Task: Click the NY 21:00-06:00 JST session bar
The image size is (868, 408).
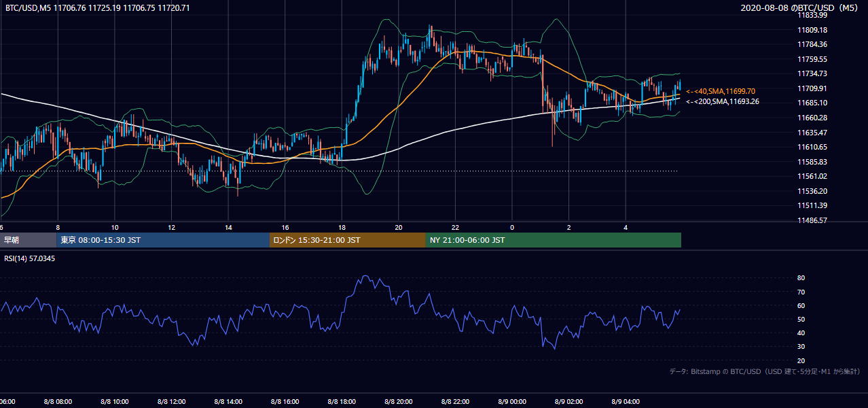Action: pyautogui.click(x=554, y=240)
